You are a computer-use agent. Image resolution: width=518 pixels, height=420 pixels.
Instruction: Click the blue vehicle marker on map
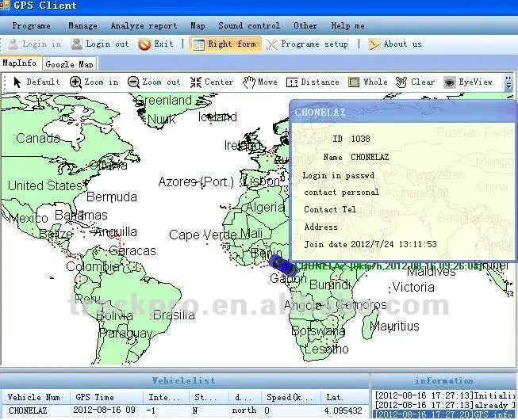[x=282, y=265]
